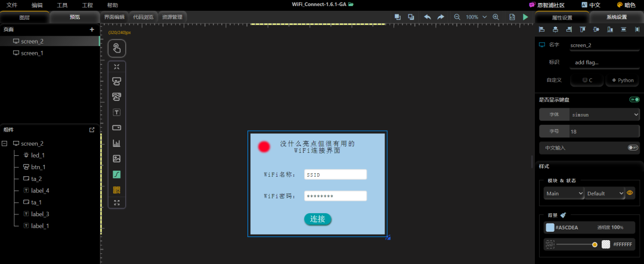Open the 帮助 menu

(x=112, y=5)
